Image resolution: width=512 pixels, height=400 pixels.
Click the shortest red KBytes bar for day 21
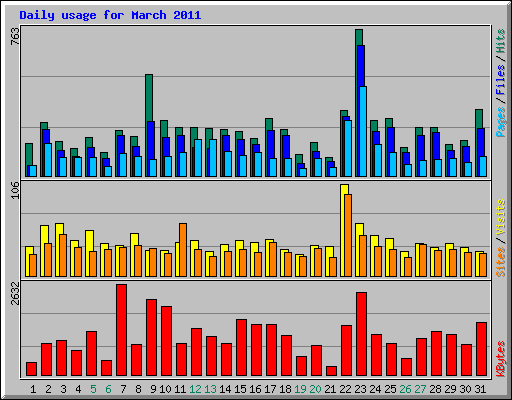(x=331, y=371)
